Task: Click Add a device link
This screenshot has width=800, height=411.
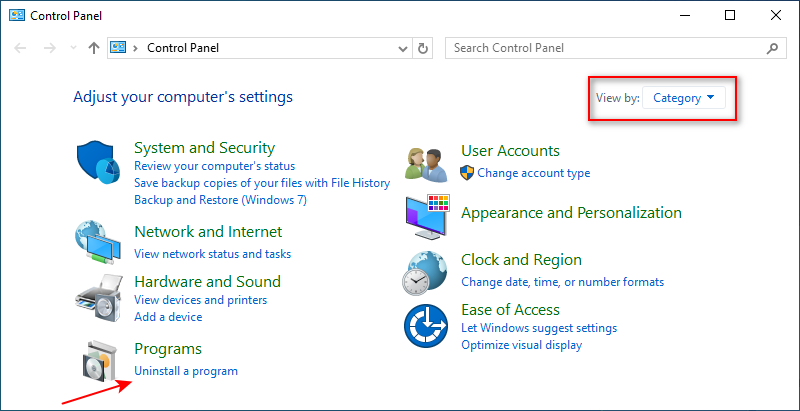Action: tap(168, 317)
